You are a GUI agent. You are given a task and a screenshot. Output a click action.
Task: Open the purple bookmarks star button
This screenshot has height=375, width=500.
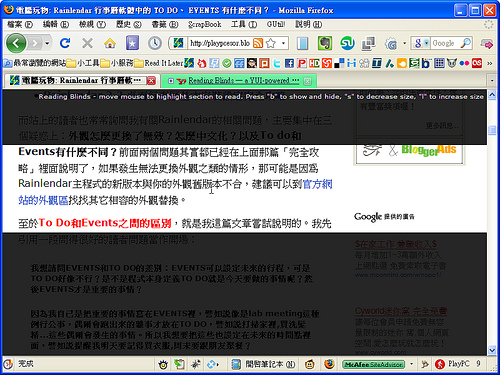(x=132, y=43)
